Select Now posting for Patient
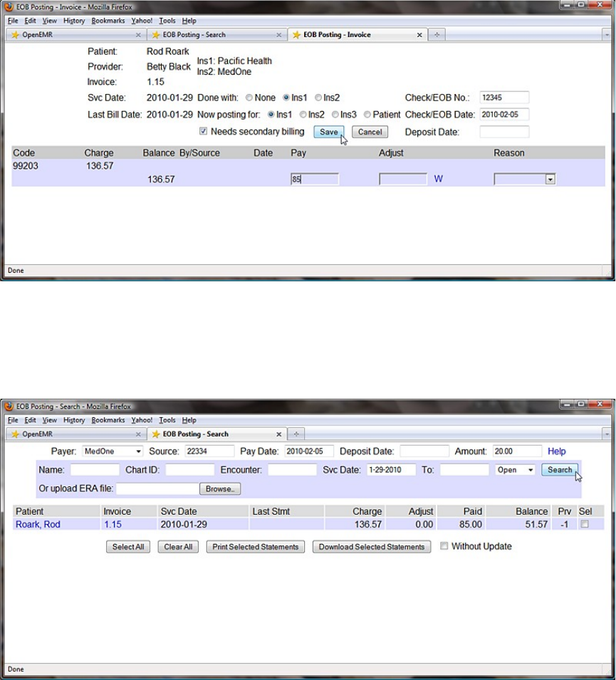The width and height of the screenshot is (616, 680). [367, 115]
